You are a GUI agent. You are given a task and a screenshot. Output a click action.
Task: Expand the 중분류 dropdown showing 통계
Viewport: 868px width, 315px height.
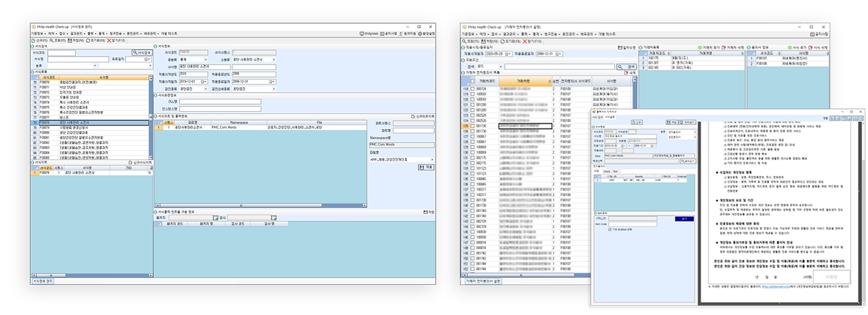(x=205, y=60)
